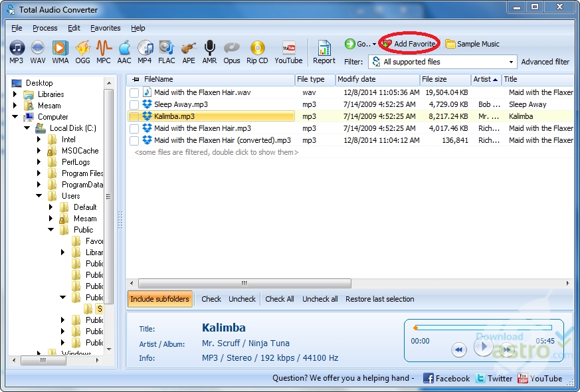This screenshot has height=392, width=580.
Task: Fast-forward the track in the player
Action: coord(507,349)
